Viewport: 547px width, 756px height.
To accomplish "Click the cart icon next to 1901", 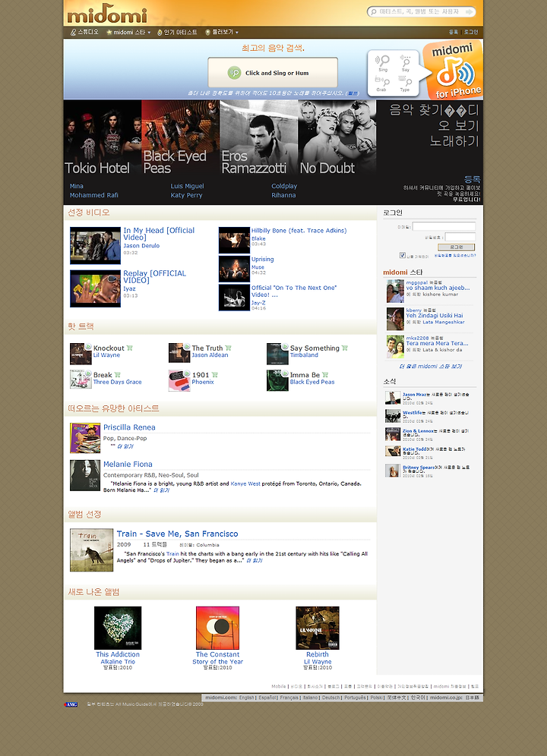I will click(215, 375).
